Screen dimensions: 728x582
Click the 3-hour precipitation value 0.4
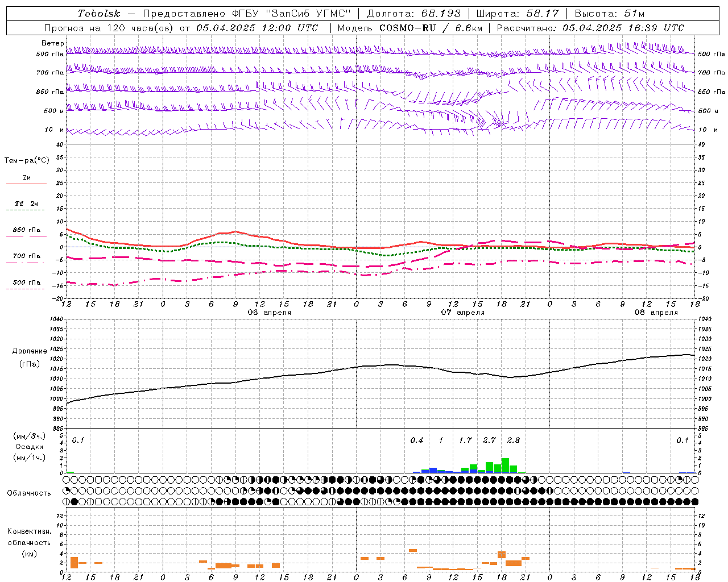417,440
